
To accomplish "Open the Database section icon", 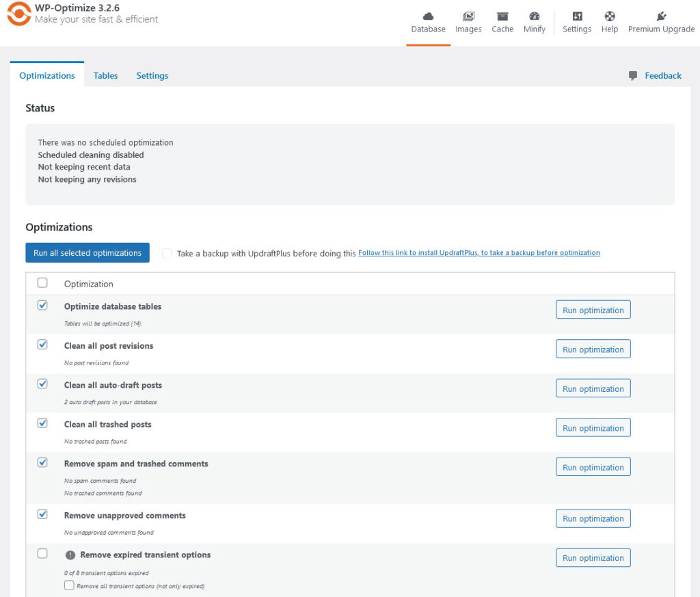I will 428,16.
